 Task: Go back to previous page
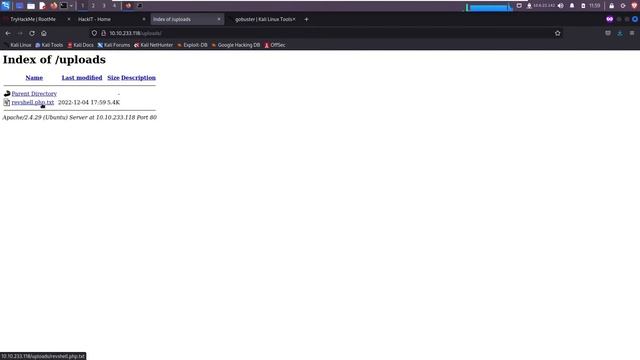(x=8, y=33)
